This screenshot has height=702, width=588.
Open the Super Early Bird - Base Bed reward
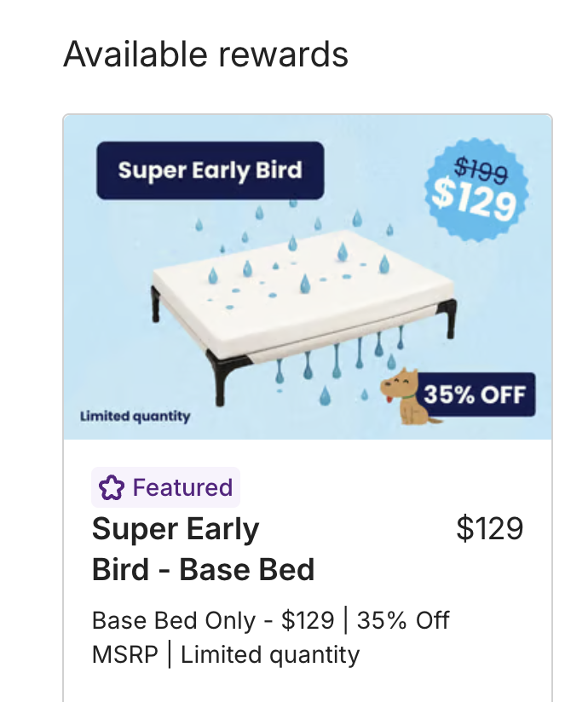(203, 550)
